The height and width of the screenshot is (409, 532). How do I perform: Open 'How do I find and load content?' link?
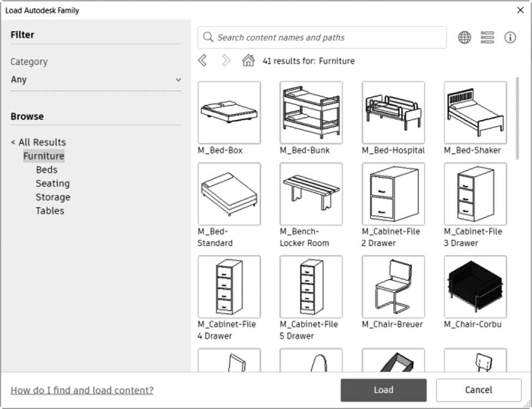click(82, 390)
